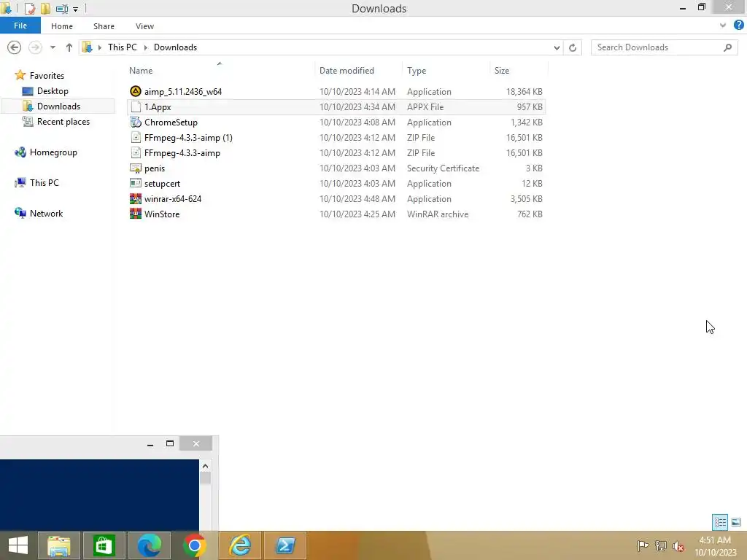Click the New folder quick access icon
The image size is (747, 560).
coord(46,9)
